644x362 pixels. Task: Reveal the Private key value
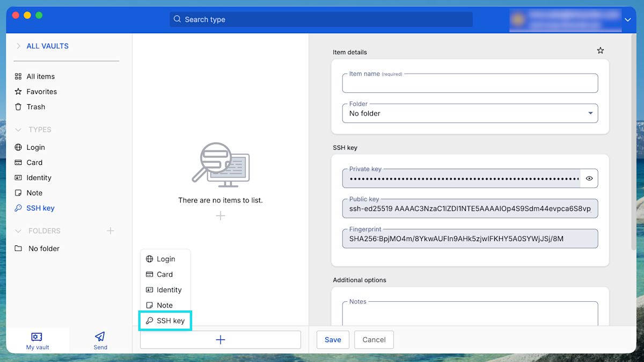pos(589,178)
